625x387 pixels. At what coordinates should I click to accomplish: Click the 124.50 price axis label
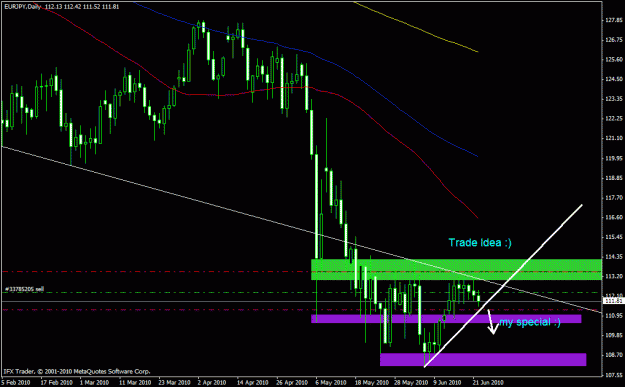pos(614,79)
